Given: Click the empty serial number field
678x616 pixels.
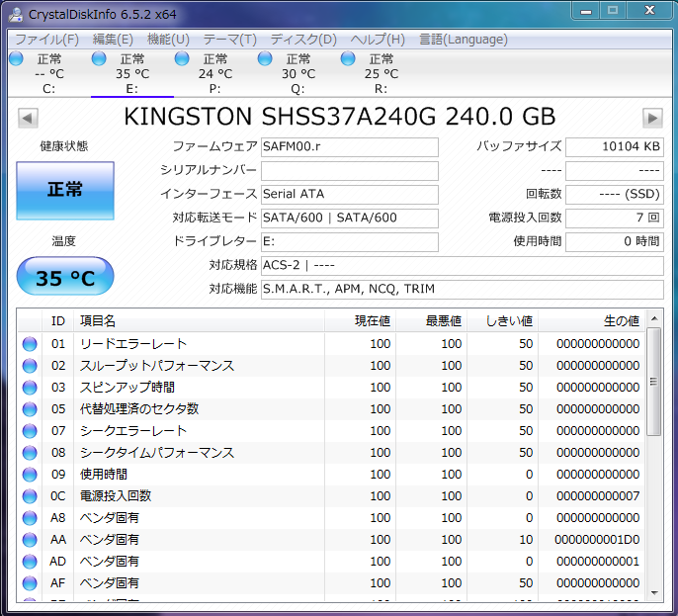Looking at the screenshot, I should click(x=350, y=171).
